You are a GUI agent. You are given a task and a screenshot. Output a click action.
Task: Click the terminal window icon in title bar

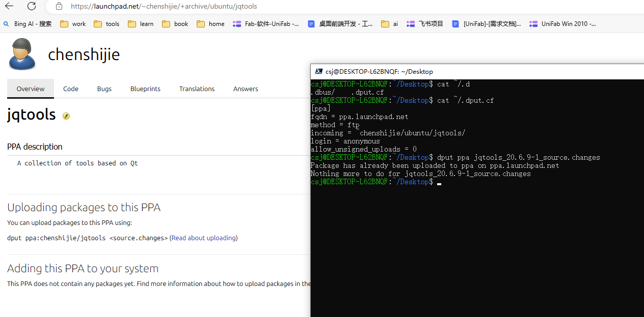click(319, 72)
